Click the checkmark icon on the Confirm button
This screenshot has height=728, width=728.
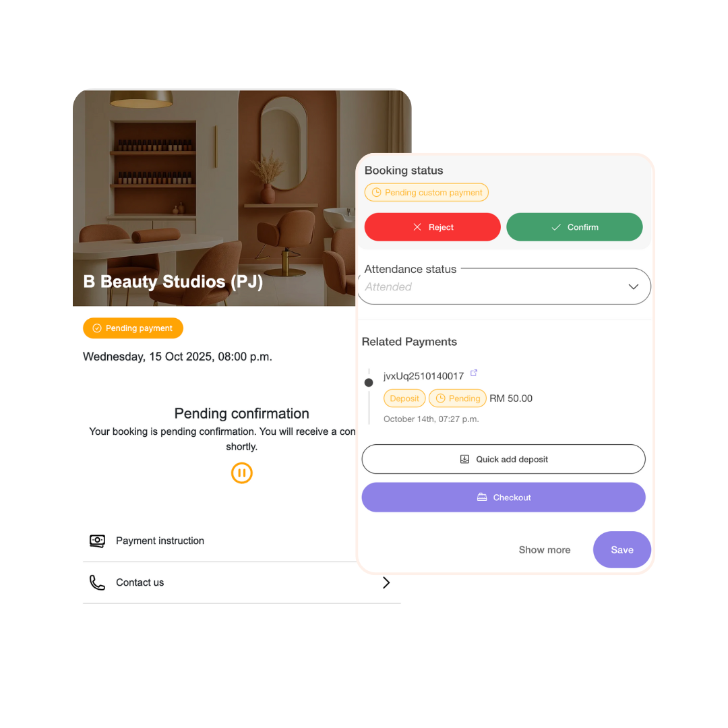click(x=555, y=227)
